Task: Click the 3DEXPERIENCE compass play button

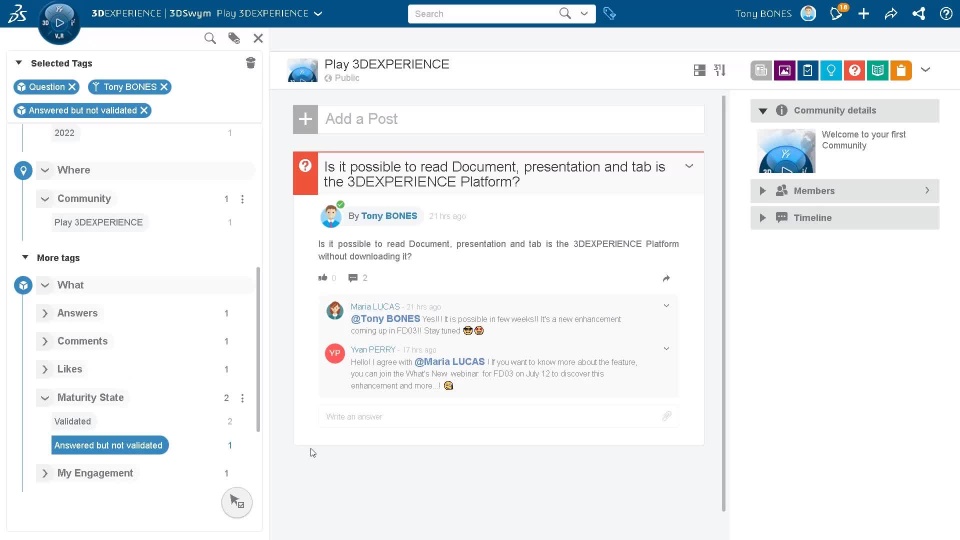Action: pyautogui.click(x=59, y=23)
